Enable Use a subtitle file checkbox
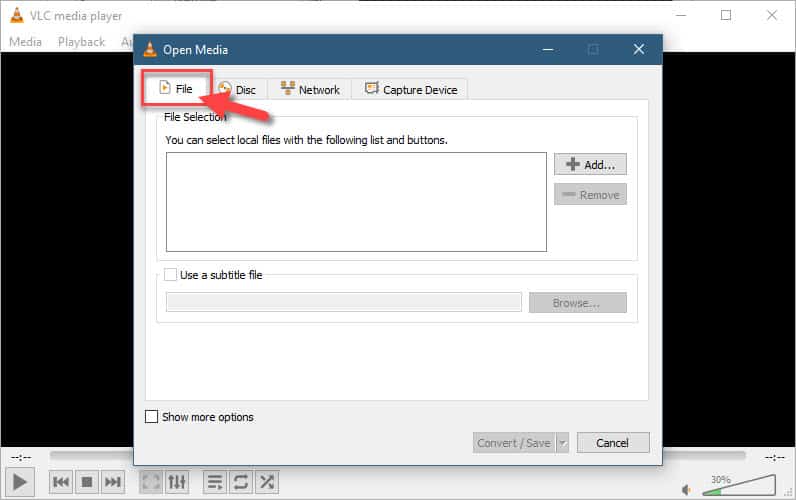The width and height of the screenshot is (796, 500). [x=171, y=275]
